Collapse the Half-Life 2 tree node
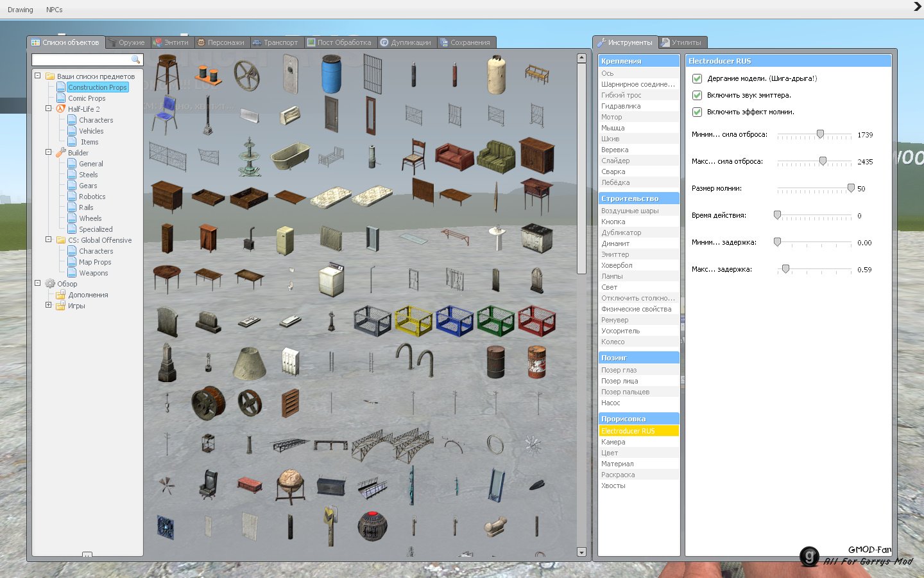The width and height of the screenshot is (924, 578). 48,109
